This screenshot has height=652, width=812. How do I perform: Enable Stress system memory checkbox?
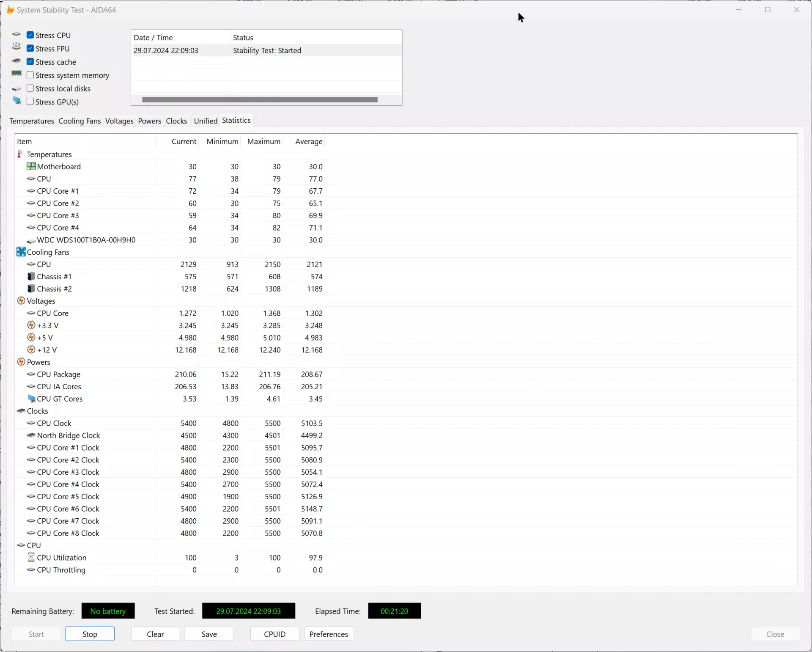click(x=30, y=74)
